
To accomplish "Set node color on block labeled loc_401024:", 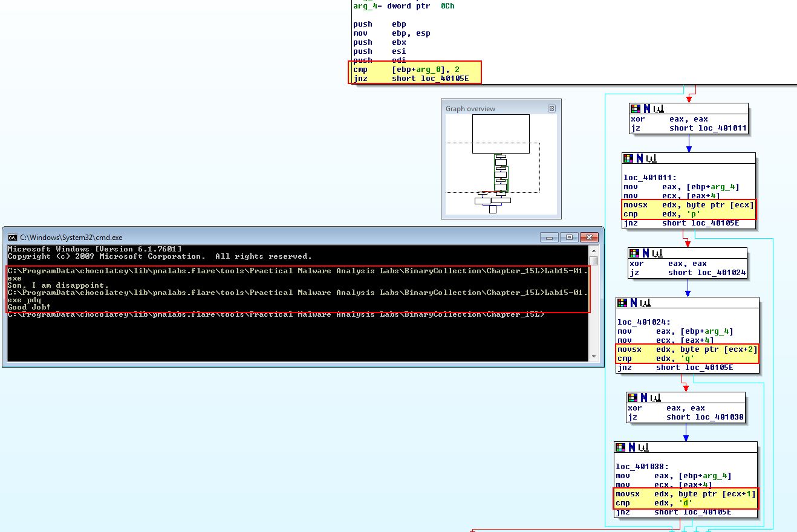I will pos(622,302).
